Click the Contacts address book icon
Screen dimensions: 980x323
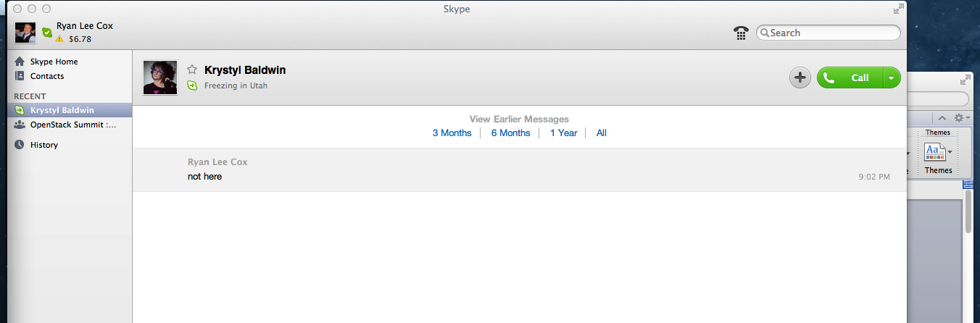point(20,76)
